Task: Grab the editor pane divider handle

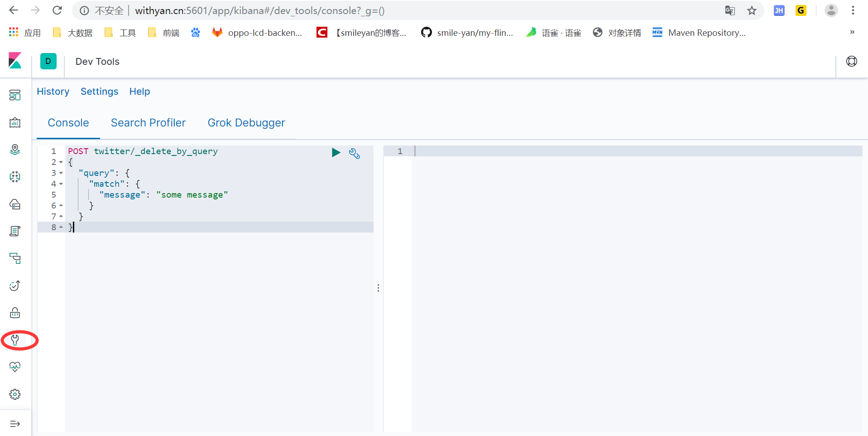Action: (x=378, y=288)
